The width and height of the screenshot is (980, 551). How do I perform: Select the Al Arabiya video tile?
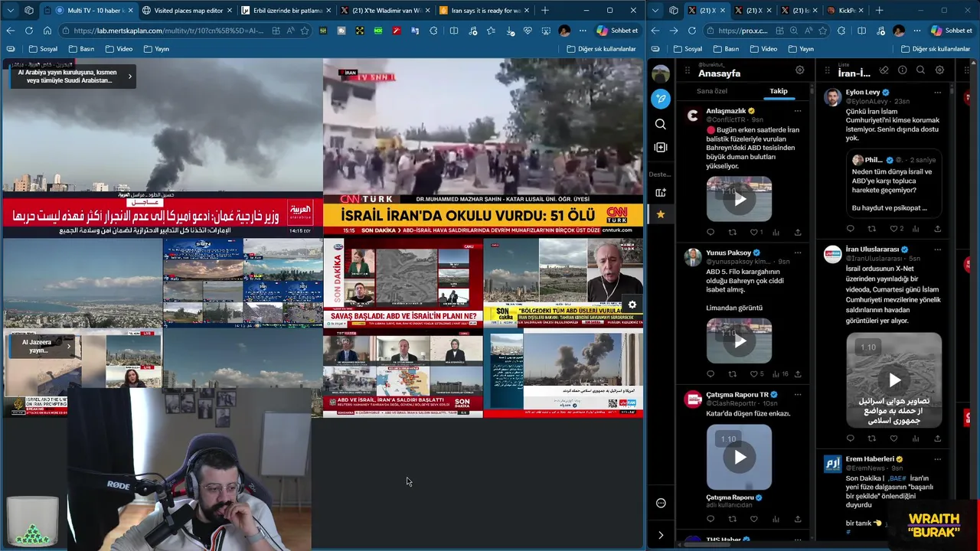(x=162, y=147)
